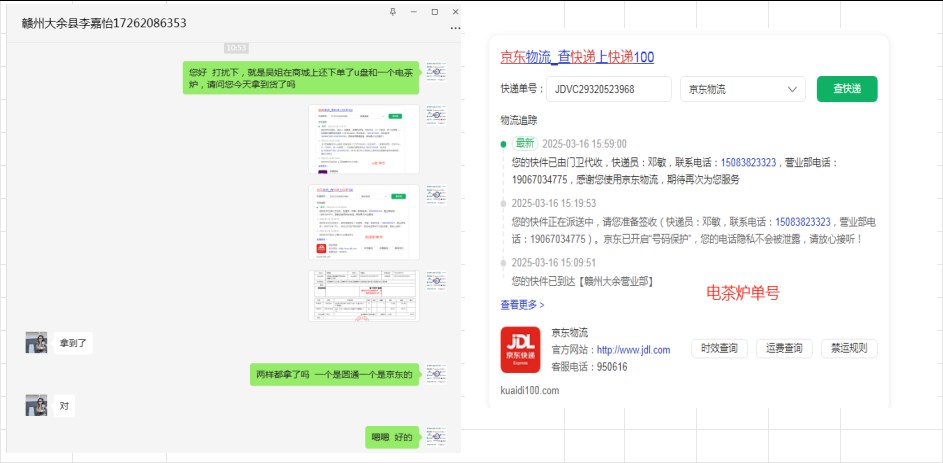The height and width of the screenshot is (463, 943).
Task: Open the invoice form image in chat
Action: click(x=364, y=295)
